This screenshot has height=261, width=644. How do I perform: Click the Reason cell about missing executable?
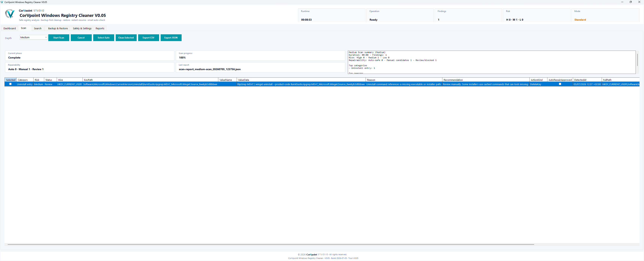click(404, 84)
